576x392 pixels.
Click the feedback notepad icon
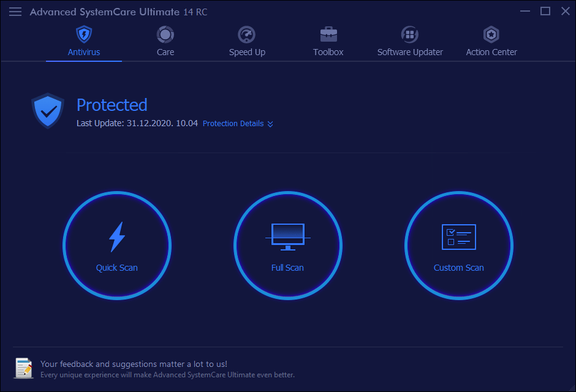coord(23,367)
